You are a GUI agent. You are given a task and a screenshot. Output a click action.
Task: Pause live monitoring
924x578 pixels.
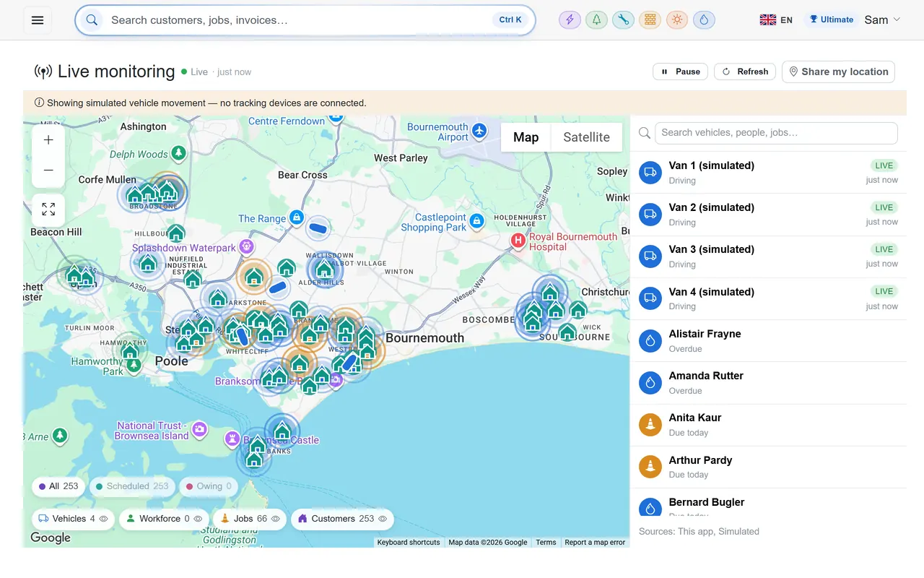pos(680,72)
